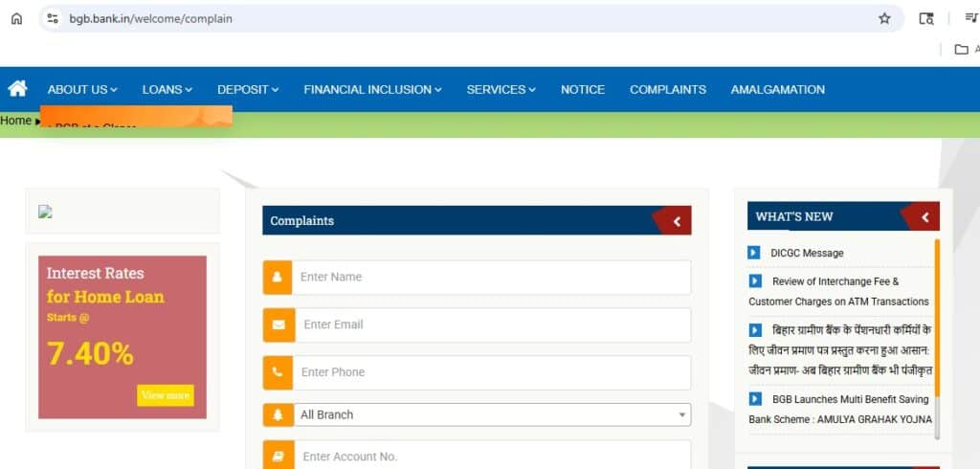The width and height of the screenshot is (980, 469).
Task: Click the browser address bar URL
Action: click(150, 19)
